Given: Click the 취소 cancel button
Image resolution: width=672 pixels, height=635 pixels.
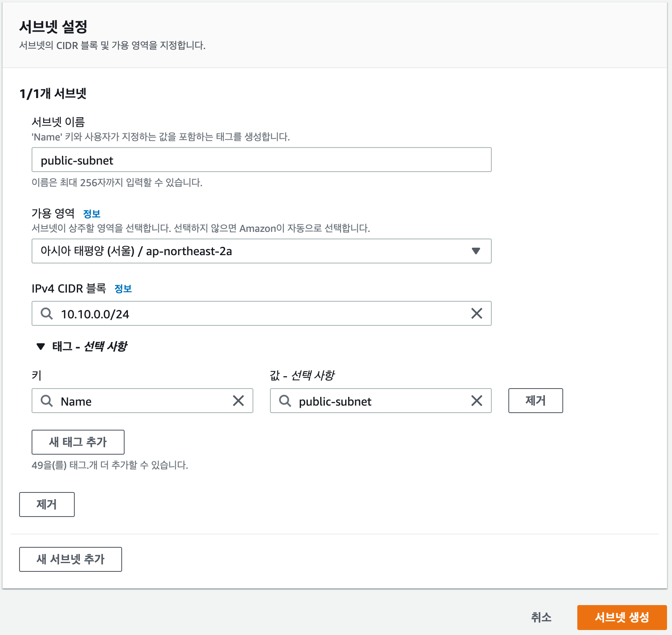Looking at the screenshot, I should click(541, 618).
